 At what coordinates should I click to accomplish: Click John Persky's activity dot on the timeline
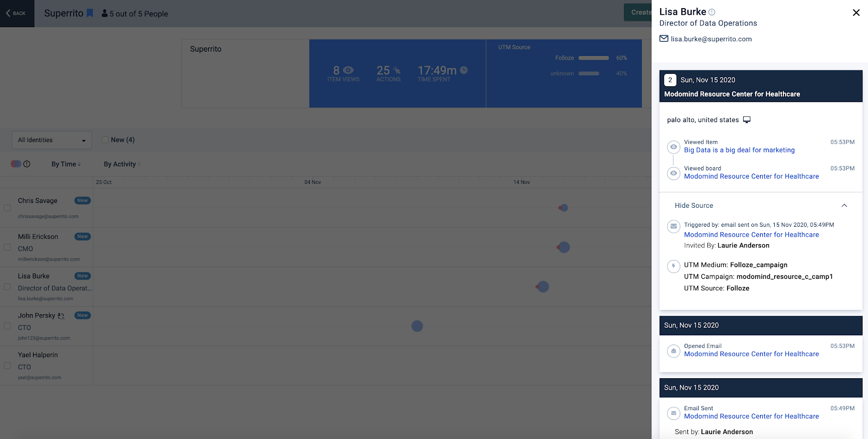pos(417,326)
